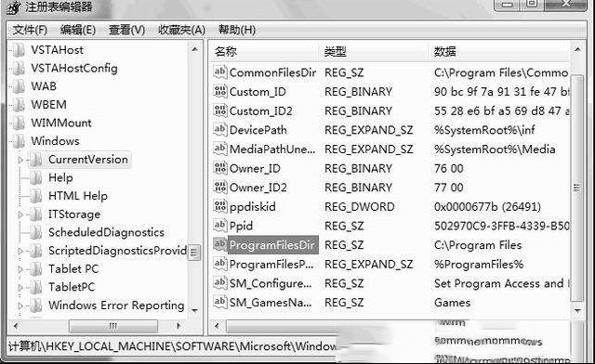Click the string icon of ProgramFilesP... value
Image resolution: width=595 pixels, height=364 pixels.
click(220, 264)
